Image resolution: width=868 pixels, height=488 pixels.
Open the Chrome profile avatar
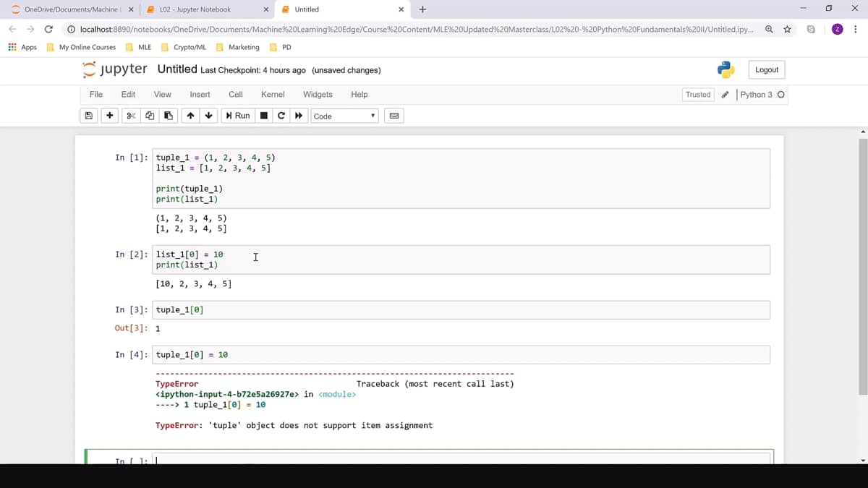pos(837,30)
